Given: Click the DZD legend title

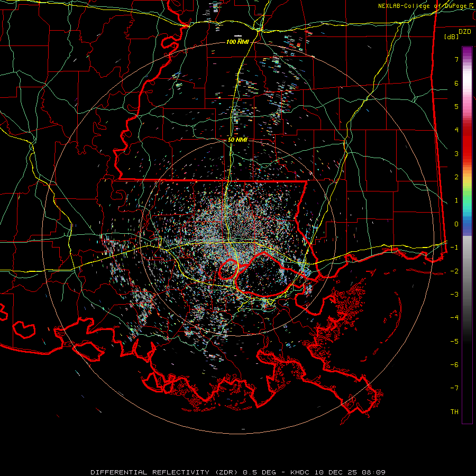Looking at the screenshot, I should [x=465, y=32].
